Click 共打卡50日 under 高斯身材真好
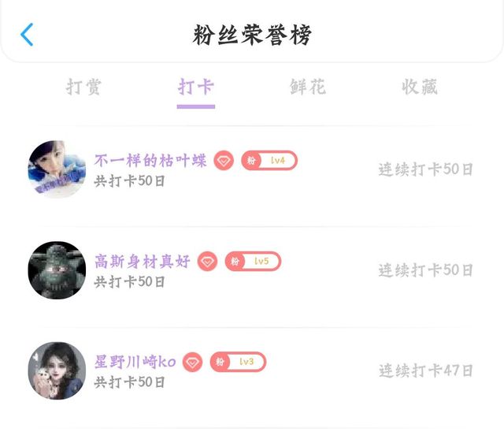The width and height of the screenshot is (504, 439). click(x=130, y=281)
